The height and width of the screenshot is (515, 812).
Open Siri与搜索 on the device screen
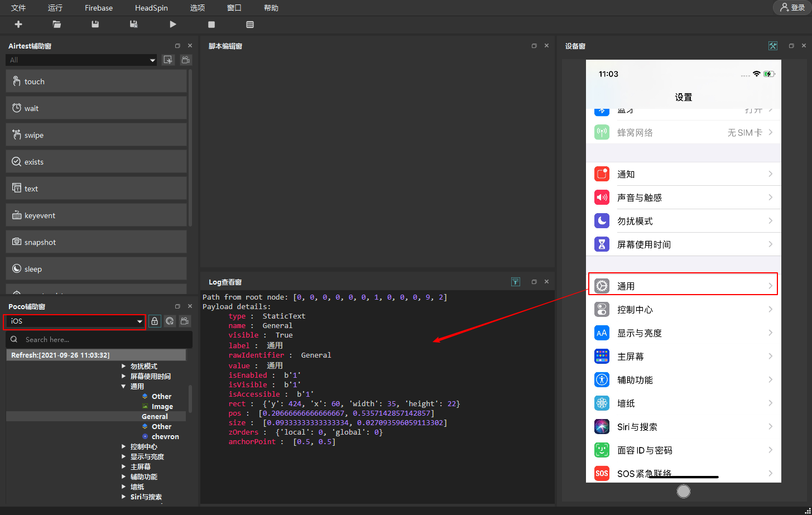point(684,426)
